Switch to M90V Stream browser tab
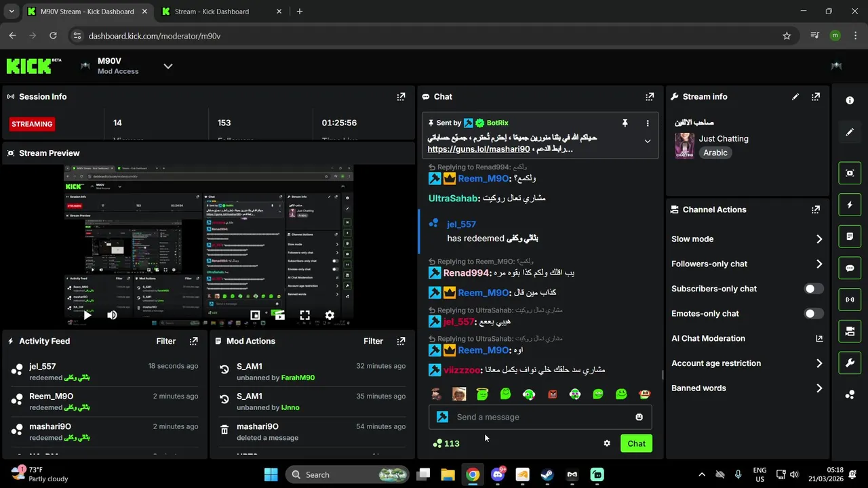The width and height of the screenshot is (868, 488). (88, 12)
